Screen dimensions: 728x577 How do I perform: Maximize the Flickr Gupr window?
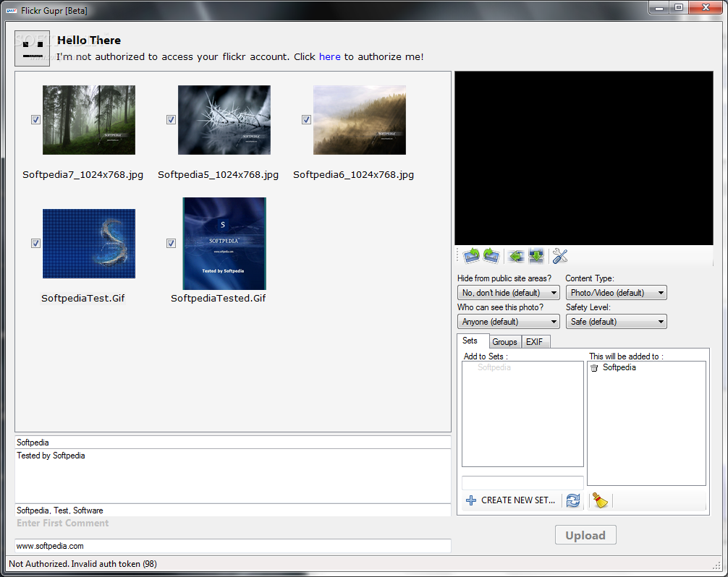(679, 7)
